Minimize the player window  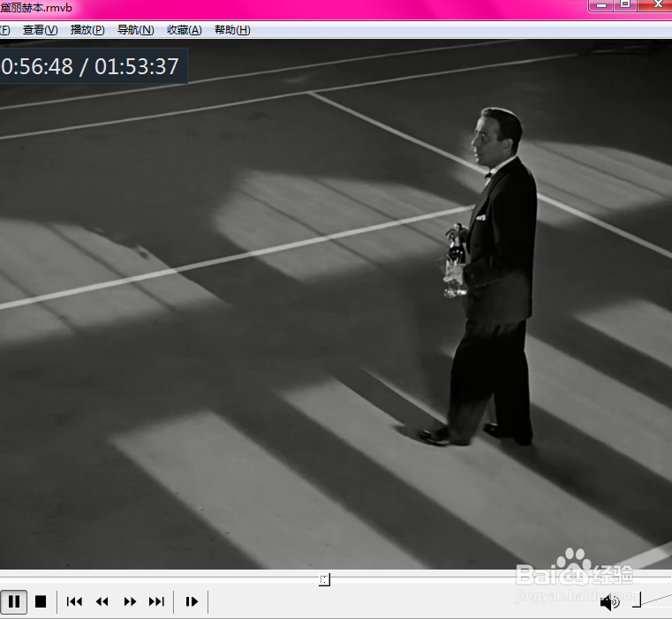(x=600, y=4)
